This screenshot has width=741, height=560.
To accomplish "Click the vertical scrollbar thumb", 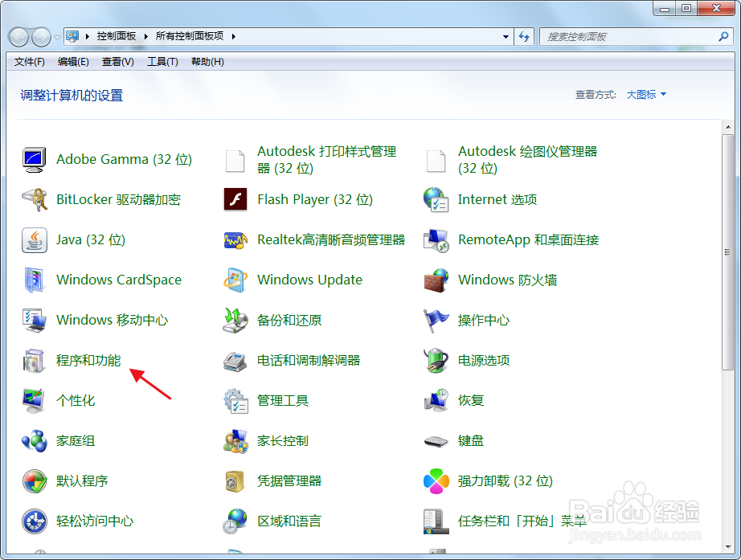I will (727, 252).
